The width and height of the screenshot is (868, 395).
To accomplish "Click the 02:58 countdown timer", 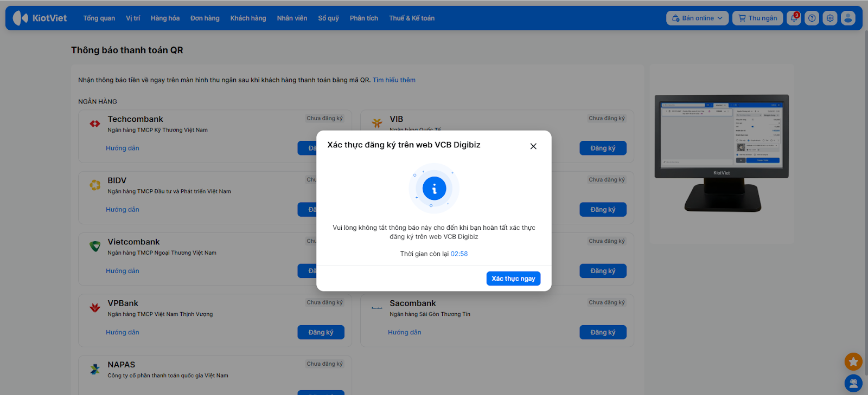I will click(459, 254).
